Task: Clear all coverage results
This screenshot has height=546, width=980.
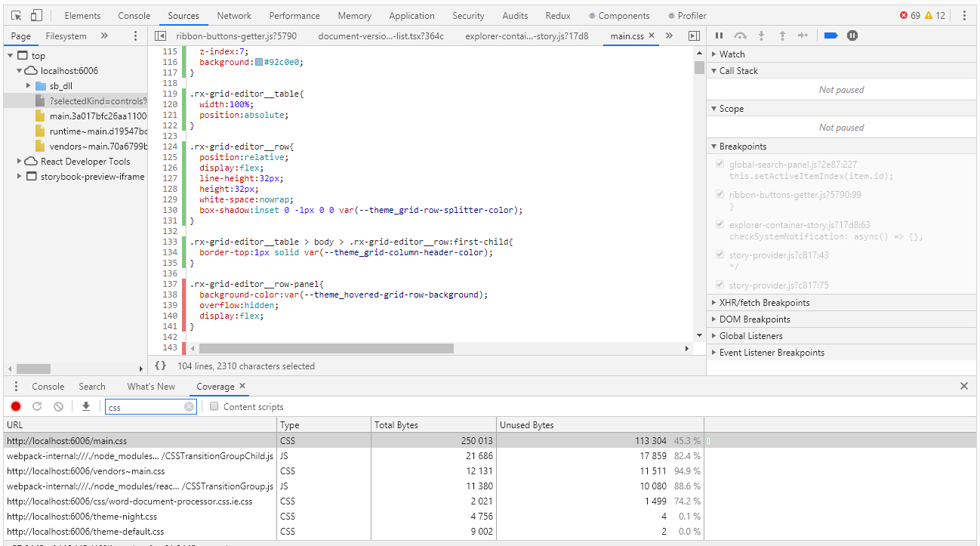Action: pos(58,406)
